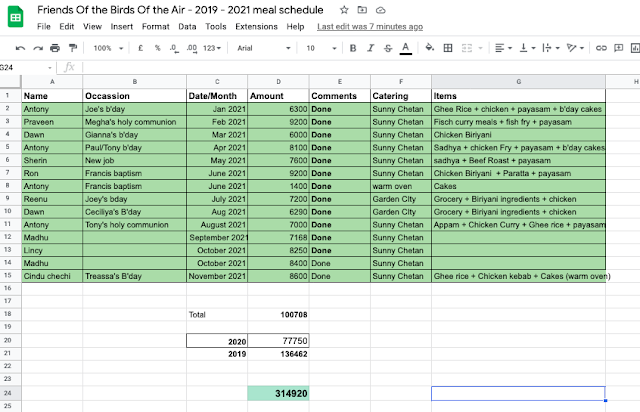This screenshot has height=412, width=640.
Task: Select column D header
Action: (x=278, y=82)
